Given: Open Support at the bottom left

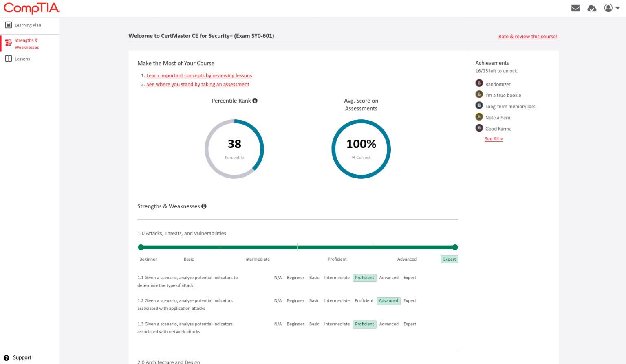Looking at the screenshot, I should point(22,357).
